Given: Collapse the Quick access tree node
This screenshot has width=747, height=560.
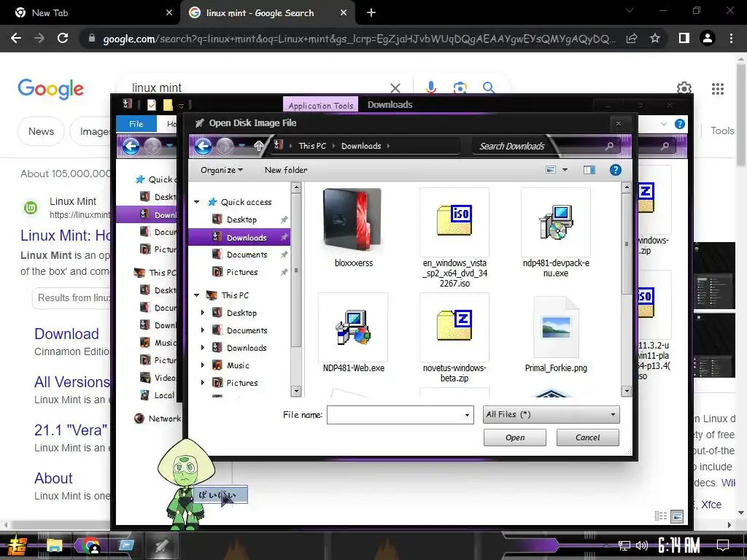Looking at the screenshot, I should coord(197,202).
